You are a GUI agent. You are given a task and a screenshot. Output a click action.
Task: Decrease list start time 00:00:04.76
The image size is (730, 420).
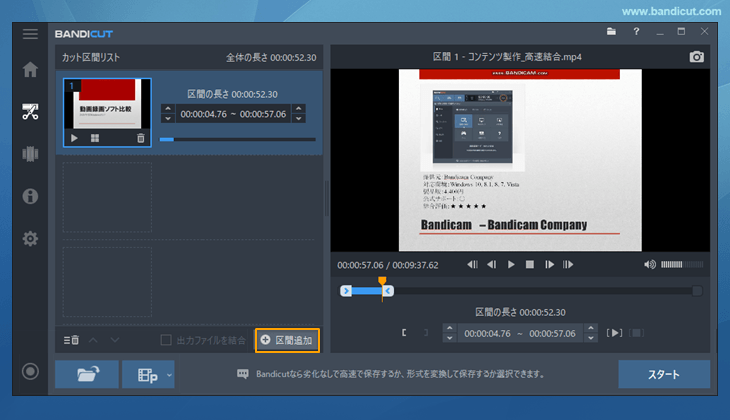168,118
